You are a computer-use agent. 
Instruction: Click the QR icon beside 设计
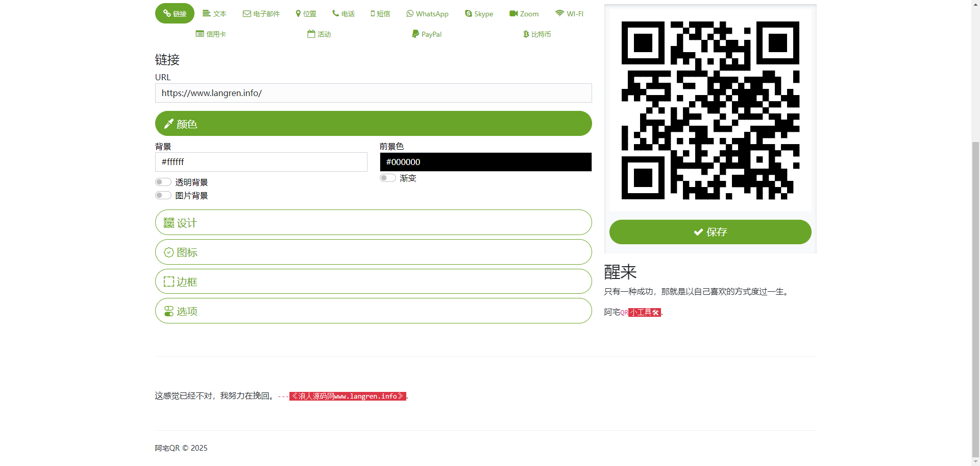(x=169, y=223)
